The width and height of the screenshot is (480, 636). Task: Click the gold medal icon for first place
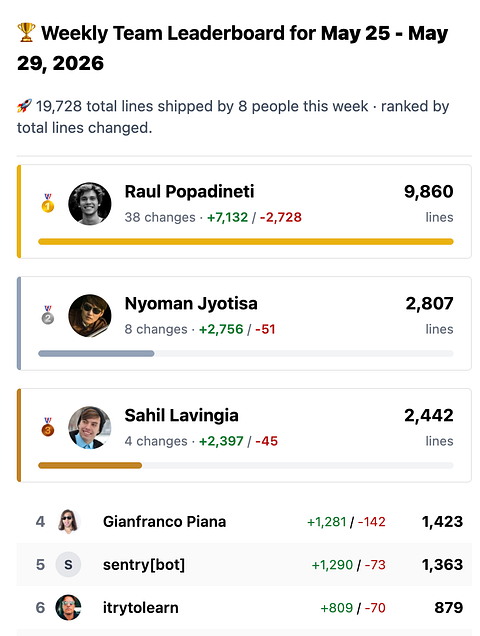click(48, 203)
